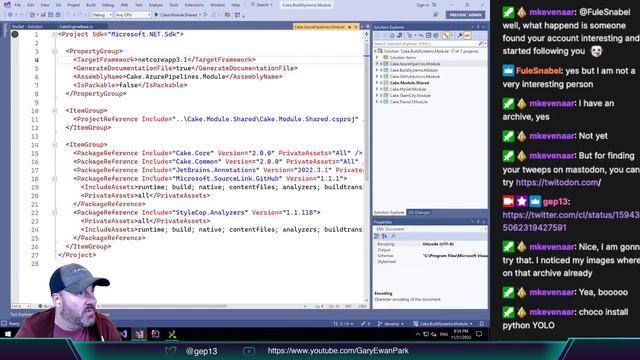Open the Debug configuration dropdown
This screenshot has width=640, height=360.
[102, 15]
